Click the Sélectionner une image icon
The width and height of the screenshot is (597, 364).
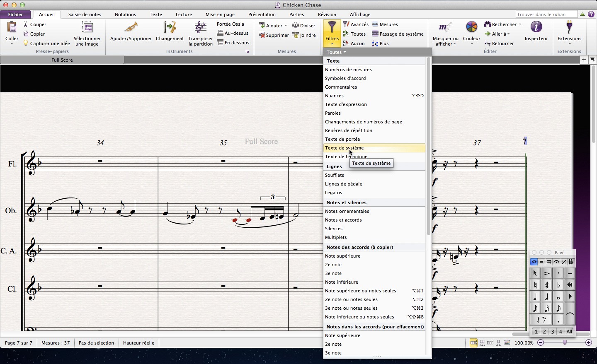pyautogui.click(x=87, y=28)
